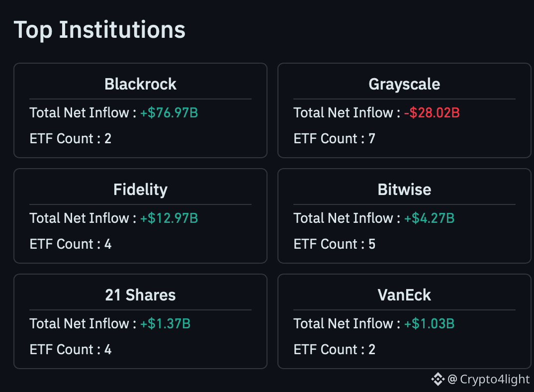The image size is (534, 392).
Task: Click VanEck's +$1.03B net inflow value
Action: coord(429,323)
